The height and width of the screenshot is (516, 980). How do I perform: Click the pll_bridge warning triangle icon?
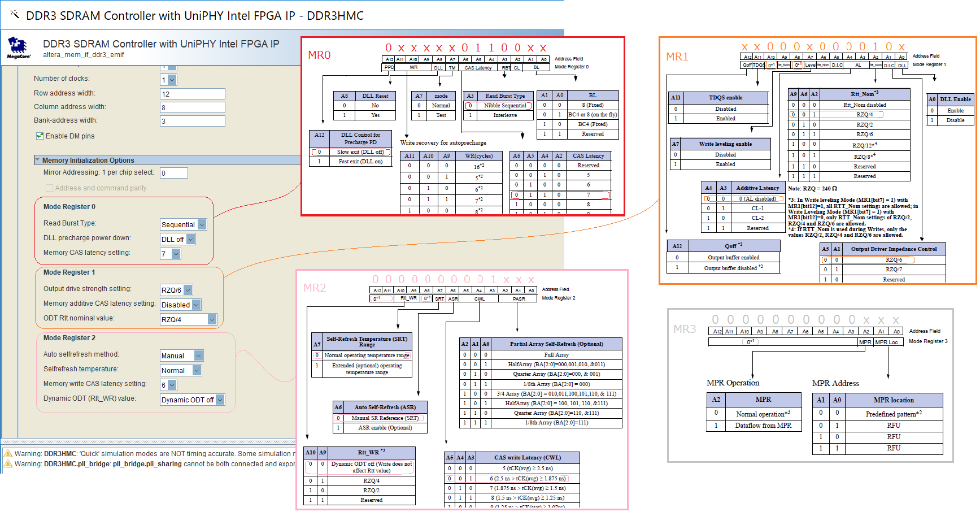click(8, 464)
